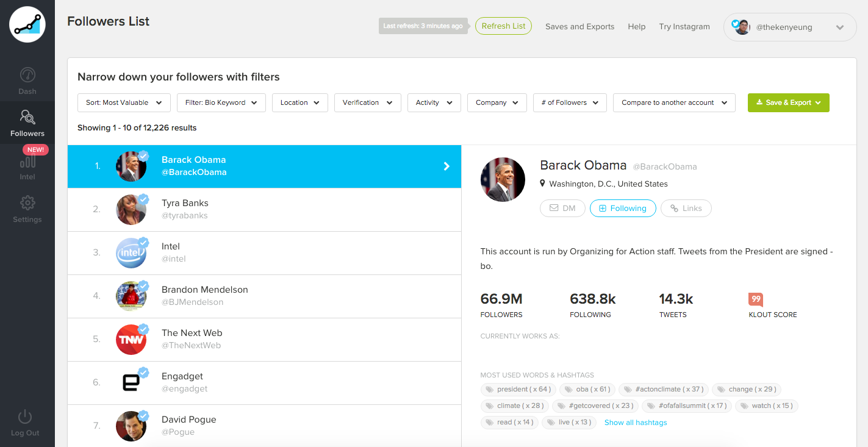Click The Next Web profile thumbnail
The image size is (868, 447).
131,340
